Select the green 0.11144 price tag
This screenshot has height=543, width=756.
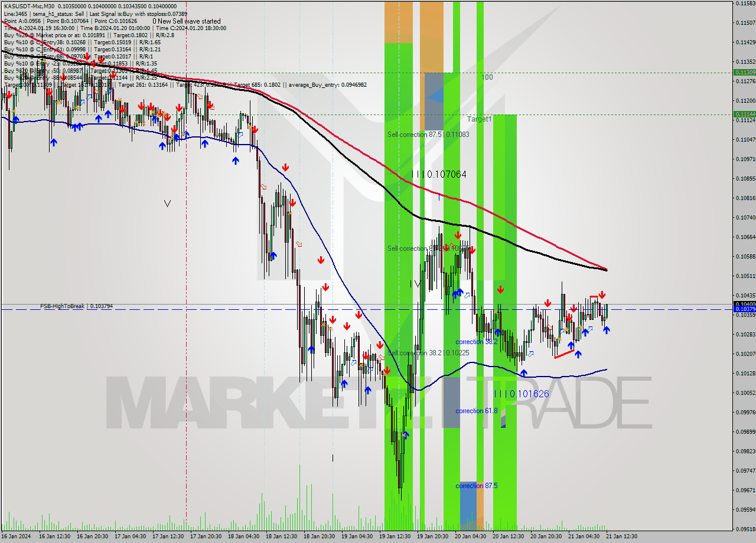[744, 115]
